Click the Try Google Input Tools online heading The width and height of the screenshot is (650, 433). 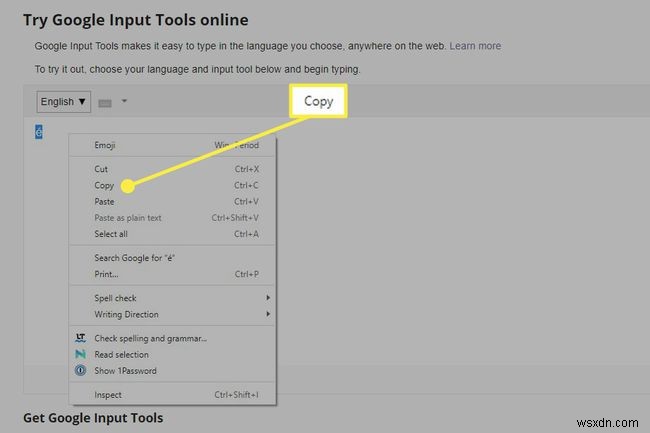point(136,20)
